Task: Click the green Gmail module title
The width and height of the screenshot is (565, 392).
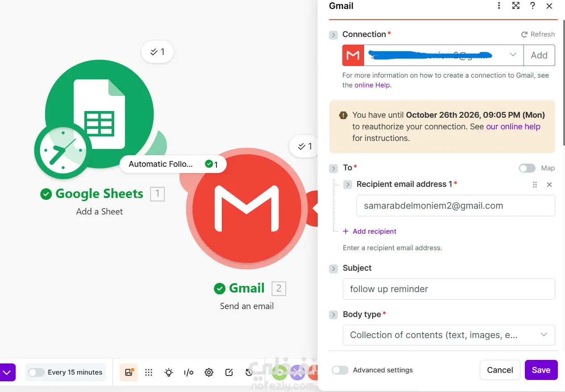Action: [x=247, y=289]
